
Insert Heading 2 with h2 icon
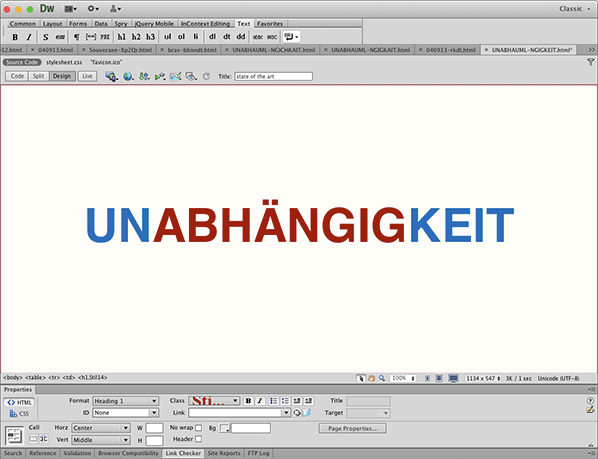[136, 37]
